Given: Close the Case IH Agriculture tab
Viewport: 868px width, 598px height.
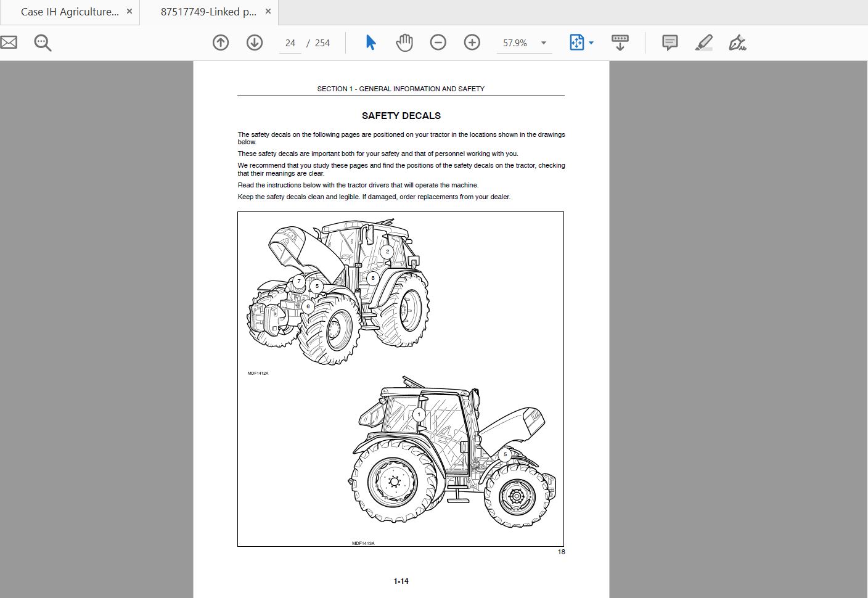Looking at the screenshot, I should pyautogui.click(x=129, y=11).
